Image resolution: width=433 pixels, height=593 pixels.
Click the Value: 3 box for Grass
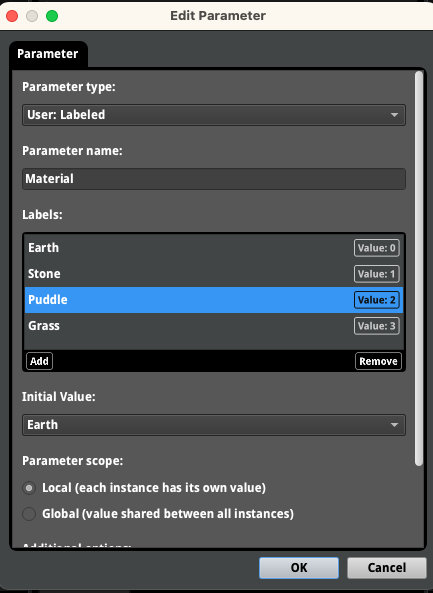pyautogui.click(x=377, y=326)
